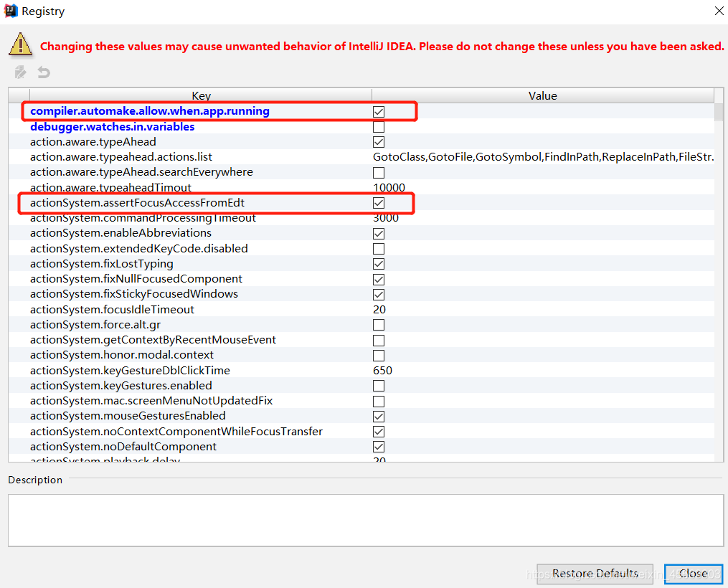This screenshot has width=728, height=588.
Task: Select actionSystem.focusIdleTimeout key
Action: coord(112,310)
